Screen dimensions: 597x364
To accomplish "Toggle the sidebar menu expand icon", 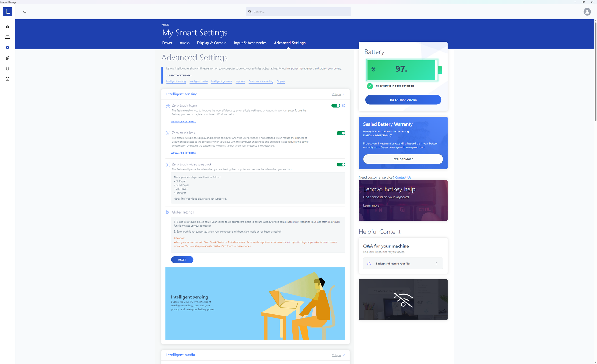I will click(x=25, y=12).
